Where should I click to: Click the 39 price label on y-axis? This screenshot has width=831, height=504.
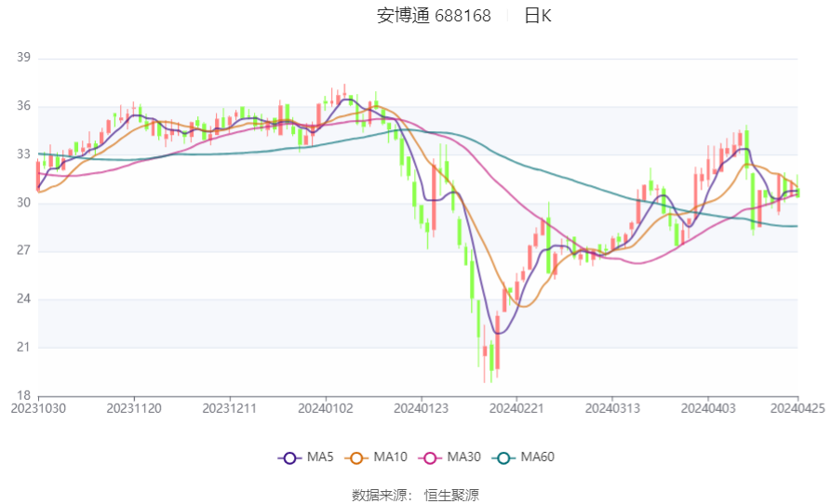coord(23,58)
